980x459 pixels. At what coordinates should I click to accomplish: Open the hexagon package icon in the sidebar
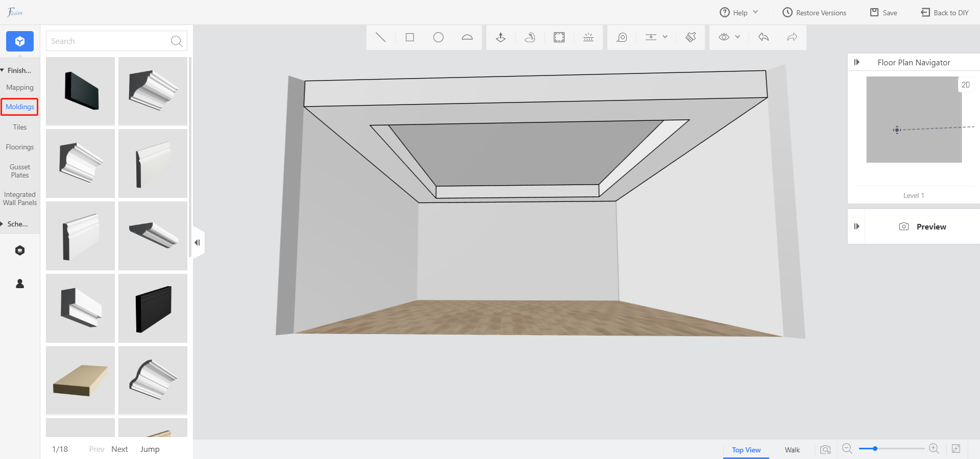coord(20,250)
